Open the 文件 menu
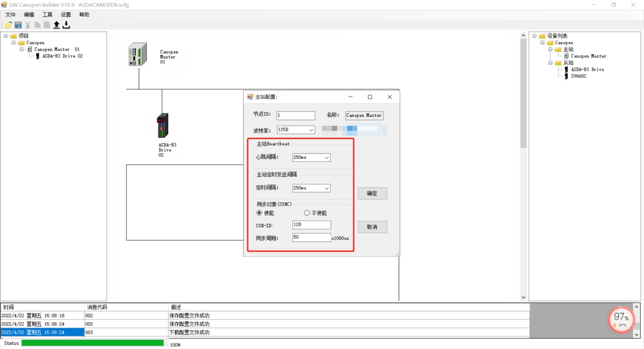This screenshot has height=349, width=644. [x=10, y=15]
